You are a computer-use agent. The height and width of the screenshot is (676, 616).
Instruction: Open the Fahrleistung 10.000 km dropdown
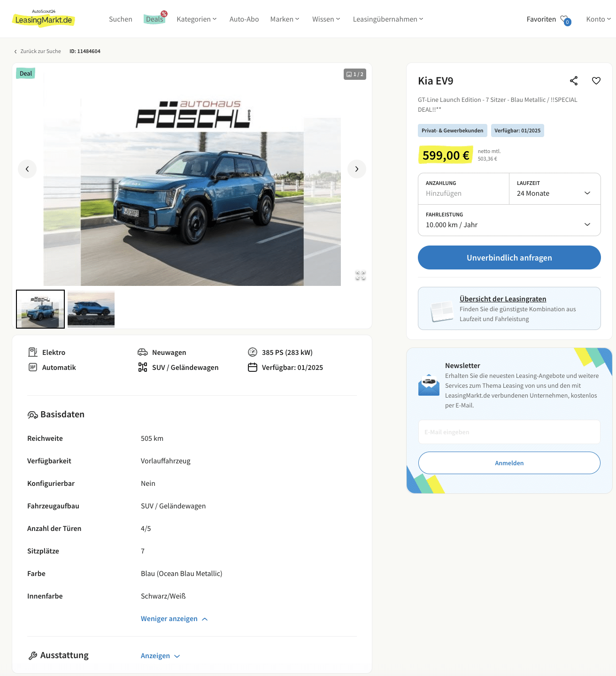(509, 220)
